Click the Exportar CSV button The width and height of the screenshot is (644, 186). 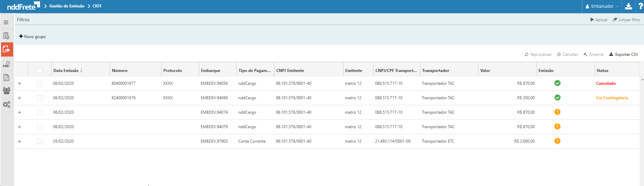coord(623,54)
